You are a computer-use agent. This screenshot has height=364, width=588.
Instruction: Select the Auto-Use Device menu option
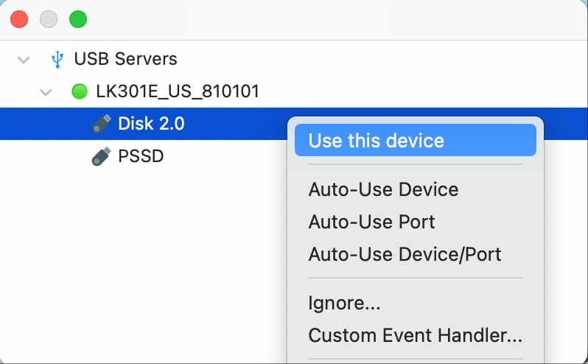pyautogui.click(x=383, y=189)
